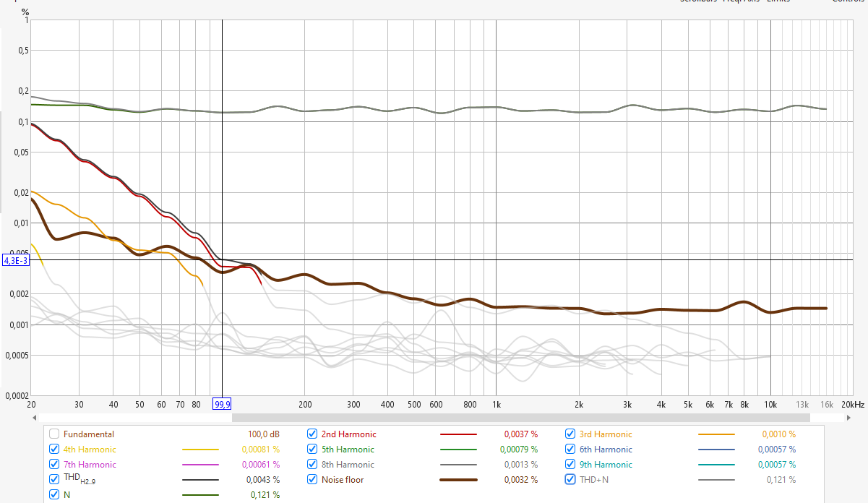The image size is (868, 503).
Task: Click the 7th Harmonic magenta line swatch
Action: click(x=200, y=465)
